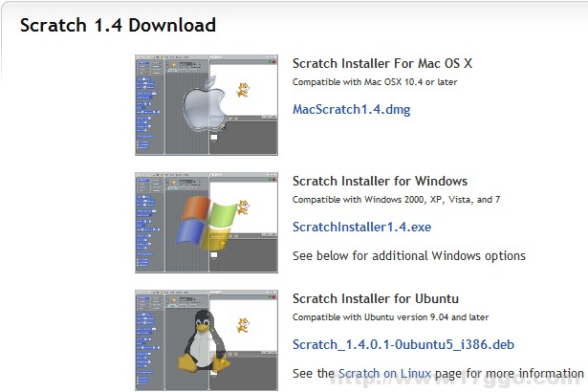
Task: Click the Scratch 1.4 Download heading
Action: point(118,26)
